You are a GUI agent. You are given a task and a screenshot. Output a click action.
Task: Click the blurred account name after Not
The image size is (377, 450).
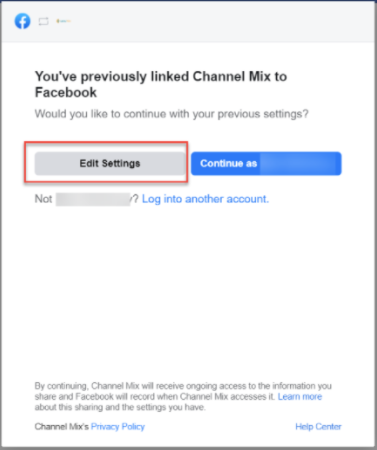[x=93, y=199]
